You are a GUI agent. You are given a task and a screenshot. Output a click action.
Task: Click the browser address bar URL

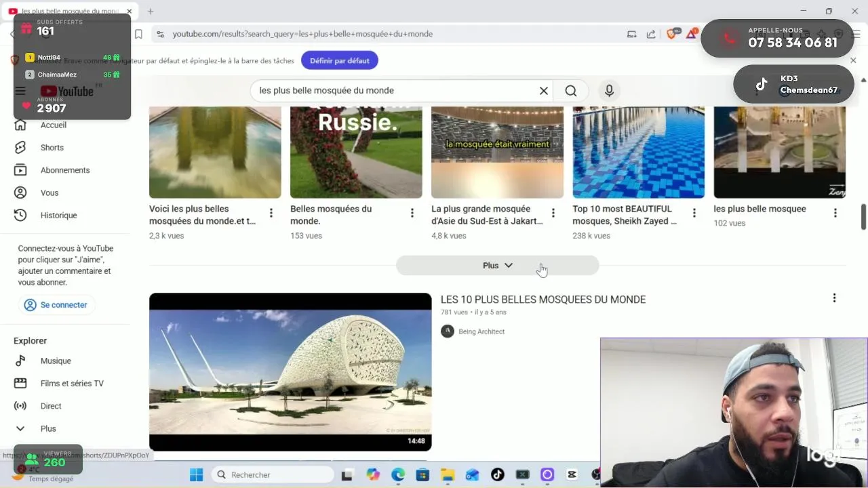pos(302,34)
